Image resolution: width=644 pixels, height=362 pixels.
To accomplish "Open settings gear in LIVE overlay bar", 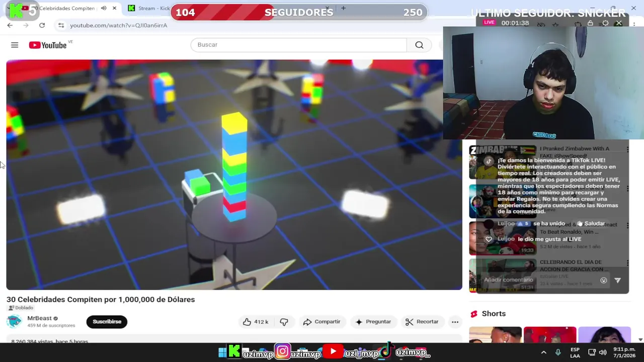I will pyautogui.click(x=605, y=24).
